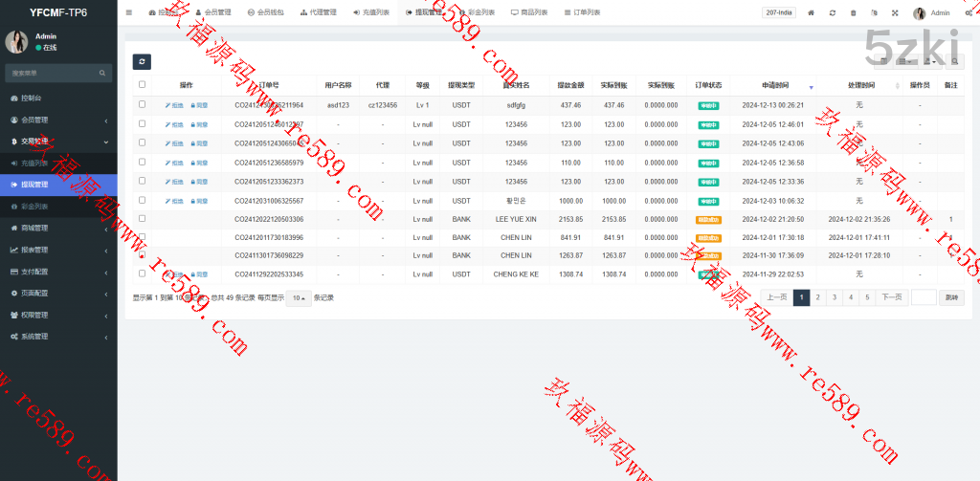980x481 pixels.
Task: Expand 会员管理 in the sidebar
Action: point(57,120)
